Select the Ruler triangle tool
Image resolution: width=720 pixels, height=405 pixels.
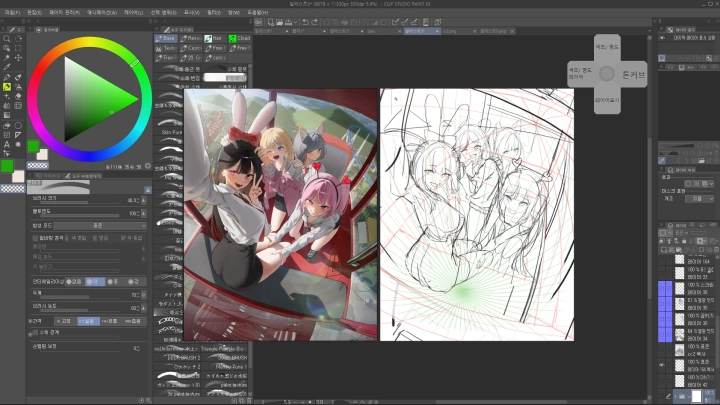coord(18,135)
